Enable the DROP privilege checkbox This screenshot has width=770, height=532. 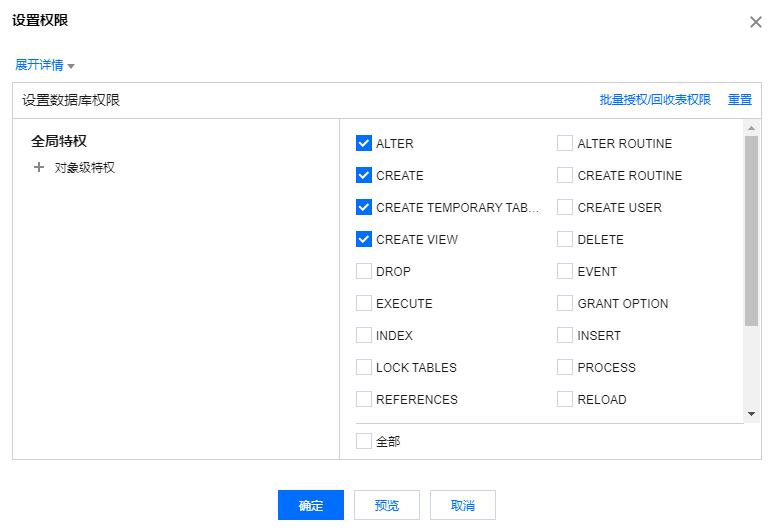click(x=364, y=272)
